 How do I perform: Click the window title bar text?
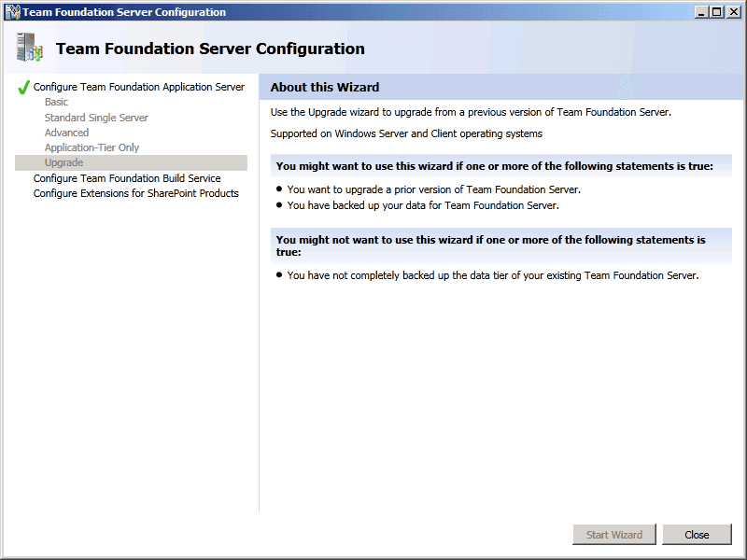(124, 12)
